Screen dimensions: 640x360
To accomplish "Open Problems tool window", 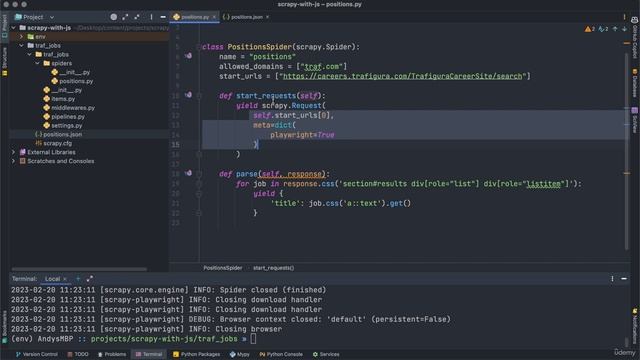I will click(x=112, y=354).
